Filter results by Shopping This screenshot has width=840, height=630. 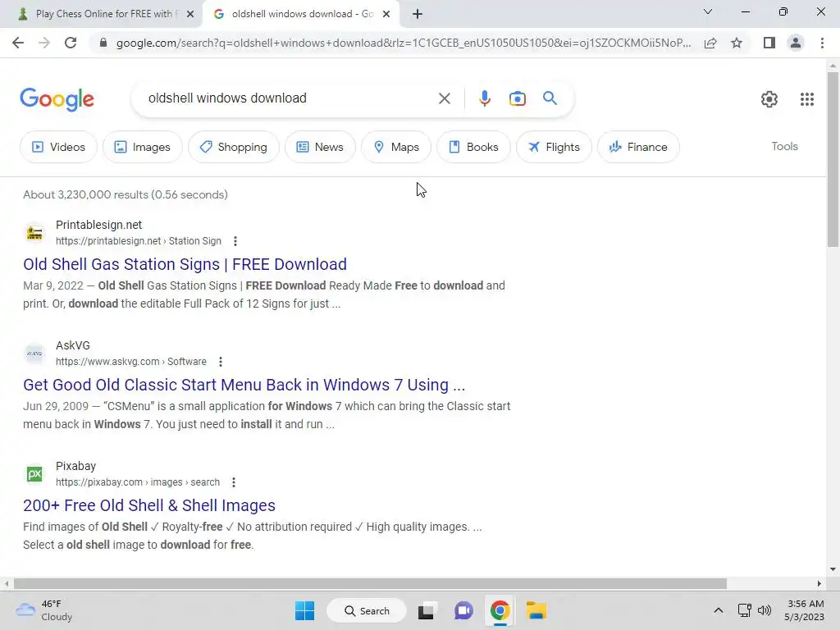point(234,147)
